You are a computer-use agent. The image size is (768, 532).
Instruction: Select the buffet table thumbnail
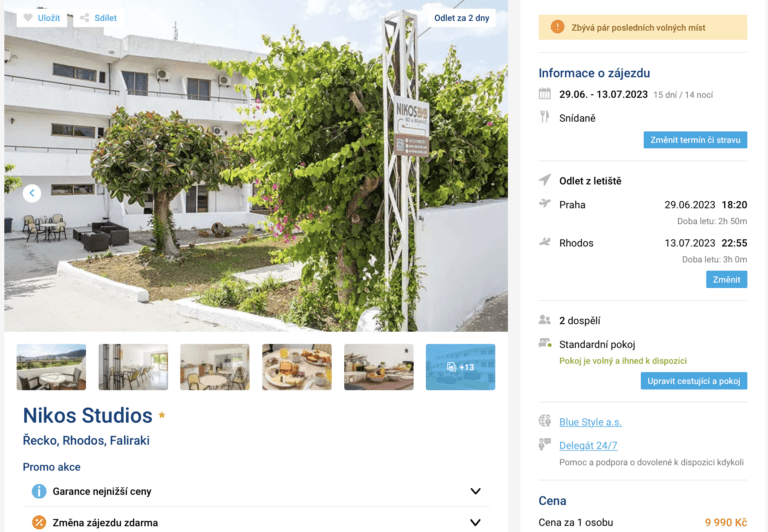pos(379,367)
